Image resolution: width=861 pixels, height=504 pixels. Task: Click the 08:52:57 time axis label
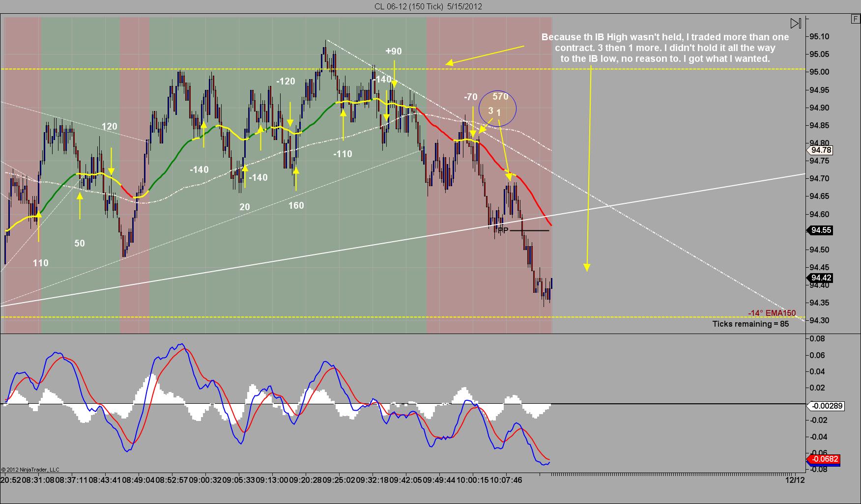coord(172,480)
